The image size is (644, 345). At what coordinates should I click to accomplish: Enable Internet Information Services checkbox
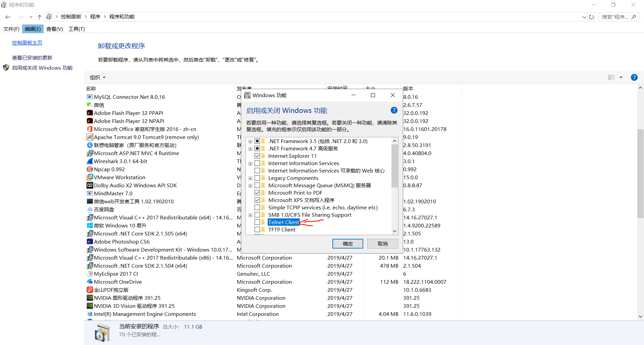(x=257, y=163)
